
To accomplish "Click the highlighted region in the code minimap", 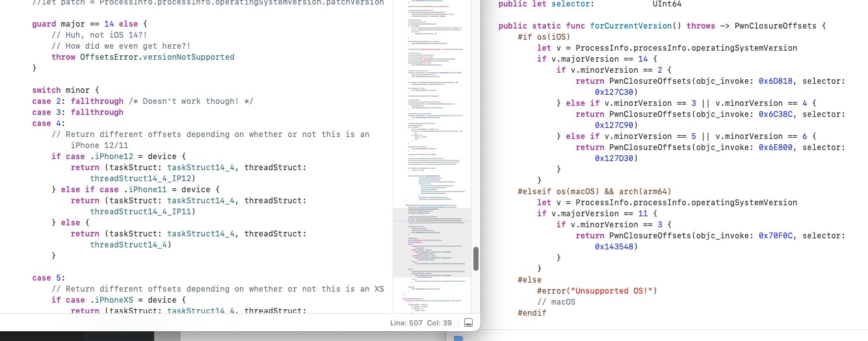I will [432, 242].
